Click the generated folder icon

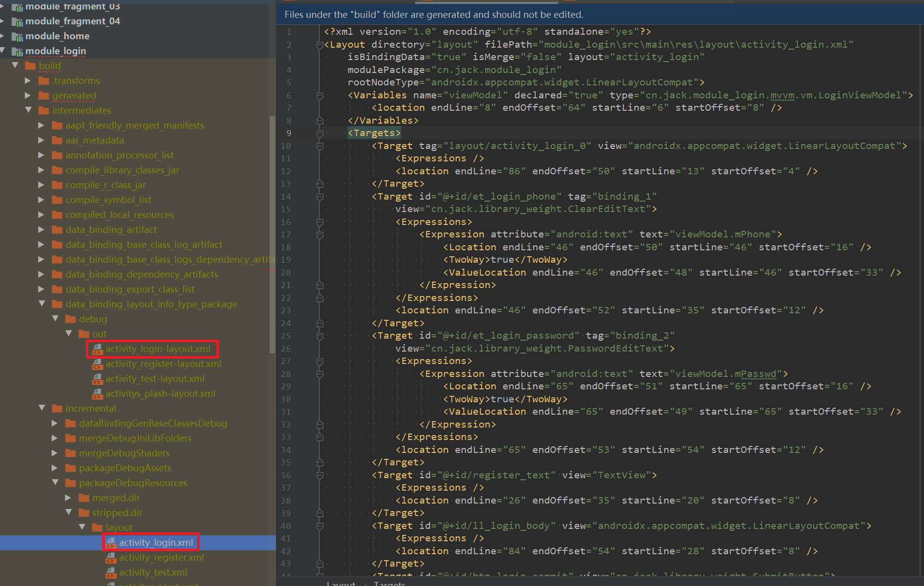click(44, 95)
